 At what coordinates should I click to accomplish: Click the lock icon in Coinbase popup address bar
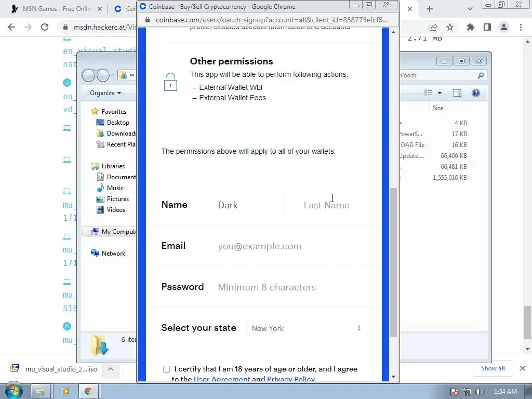[x=148, y=20]
